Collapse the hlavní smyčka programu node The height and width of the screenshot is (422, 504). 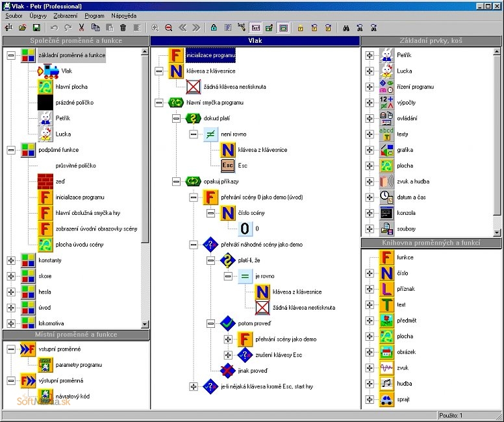point(158,103)
